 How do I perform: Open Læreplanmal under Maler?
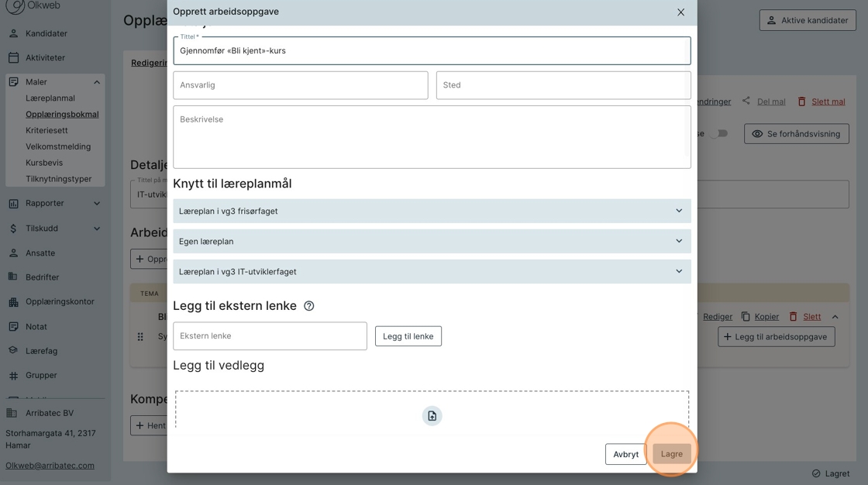coord(50,98)
